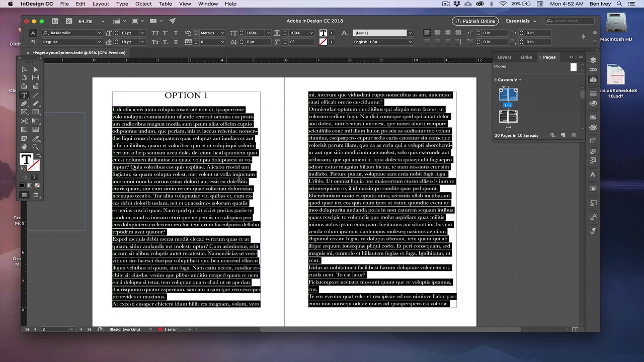The width and height of the screenshot is (644, 362).
Task: Toggle Strikethrough formatting
Action: [176, 42]
